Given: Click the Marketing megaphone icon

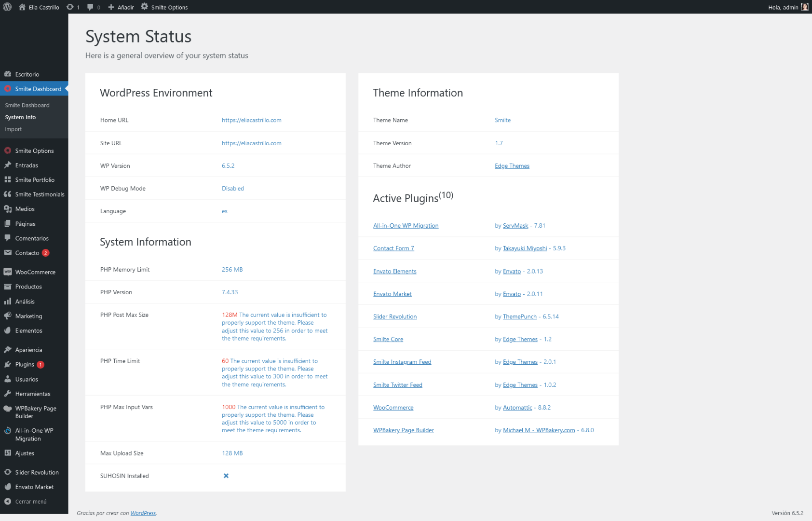Looking at the screenshot, I should click(x=8, y=316).
